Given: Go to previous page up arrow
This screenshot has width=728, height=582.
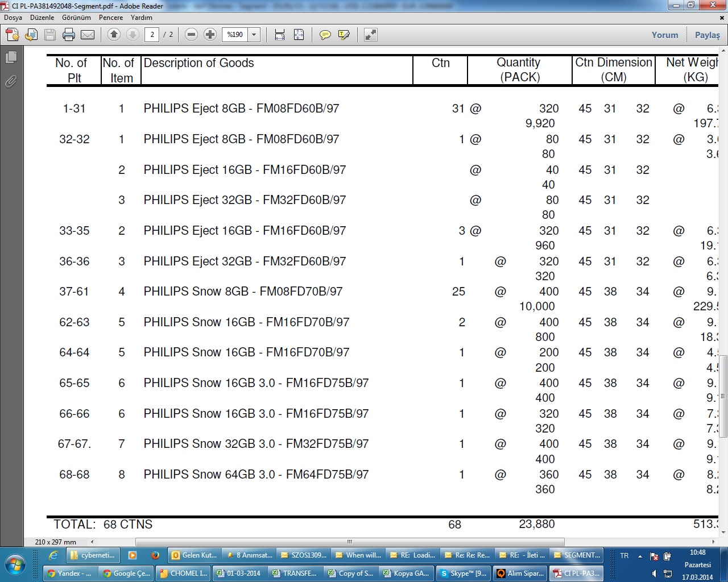Looking at the screenshot, I should 114,35.
